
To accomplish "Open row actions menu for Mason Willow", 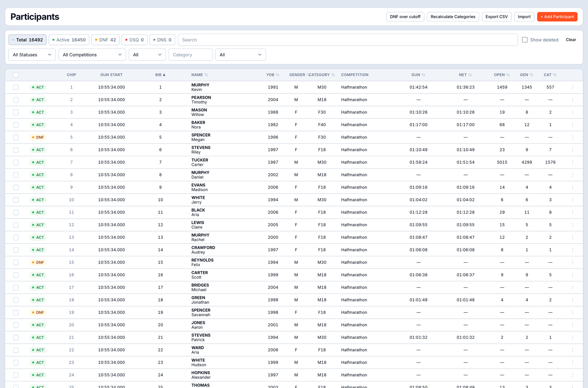I will pyautogui.click(x=572, y=112).
